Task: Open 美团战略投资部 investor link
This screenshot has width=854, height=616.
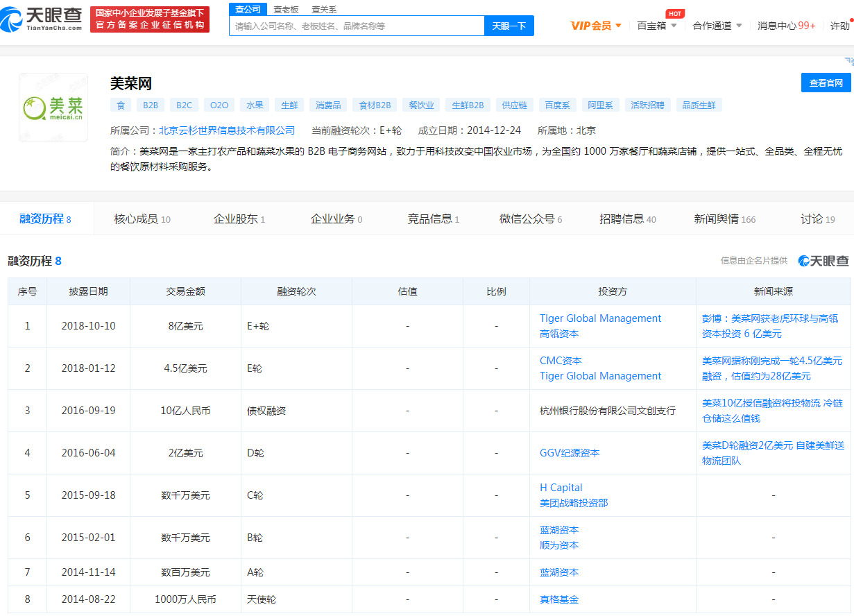Action: [x=574, y=503]
